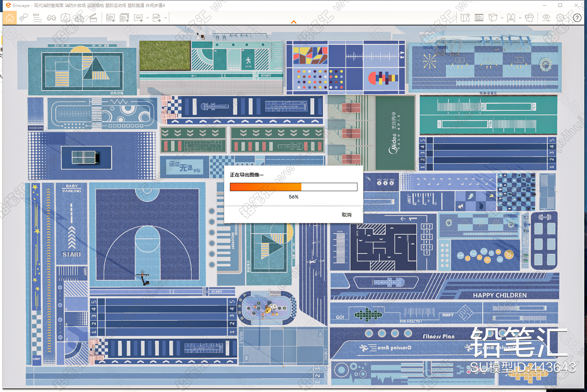Open the Enscape asset library
The image size is (587, 392).
[x=65, y=18]
